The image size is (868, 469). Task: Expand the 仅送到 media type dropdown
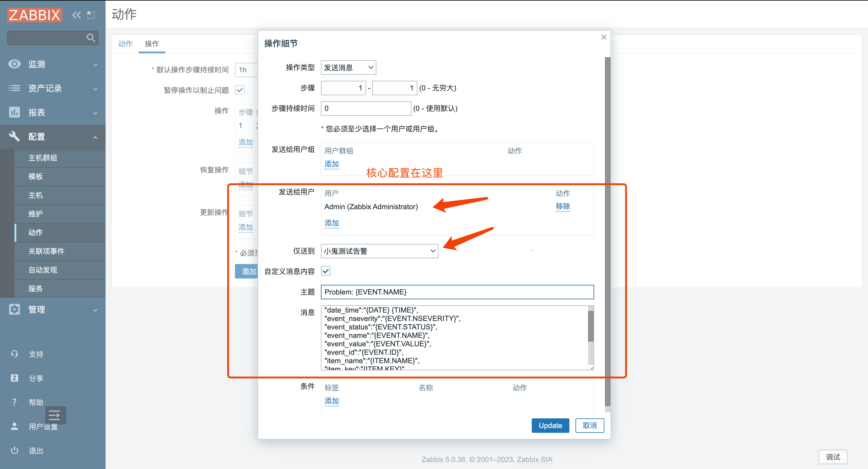379,251
